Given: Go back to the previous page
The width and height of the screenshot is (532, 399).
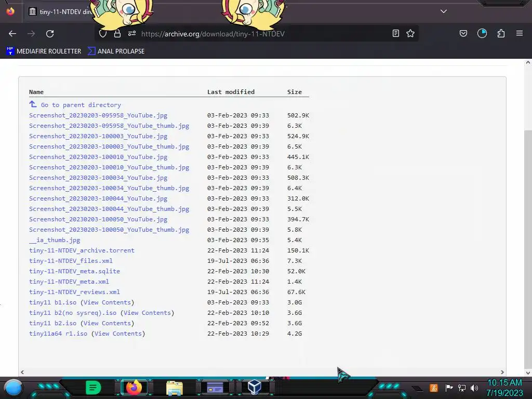Looking at the screenshot, I should (x=12, y=34).
